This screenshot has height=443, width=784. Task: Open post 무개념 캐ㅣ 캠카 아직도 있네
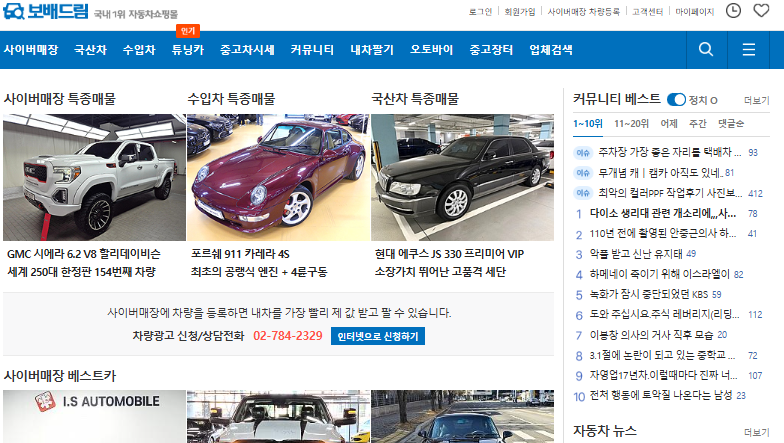click(x=660, y=172)
